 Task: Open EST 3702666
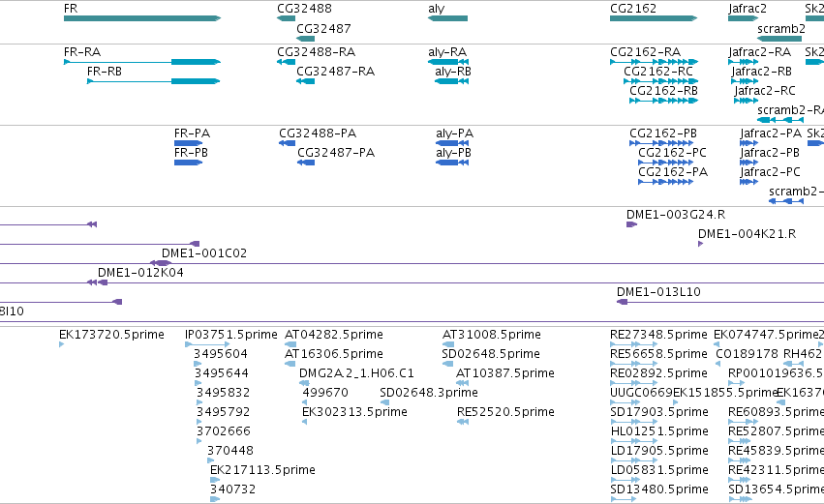(x=224, y=431)
